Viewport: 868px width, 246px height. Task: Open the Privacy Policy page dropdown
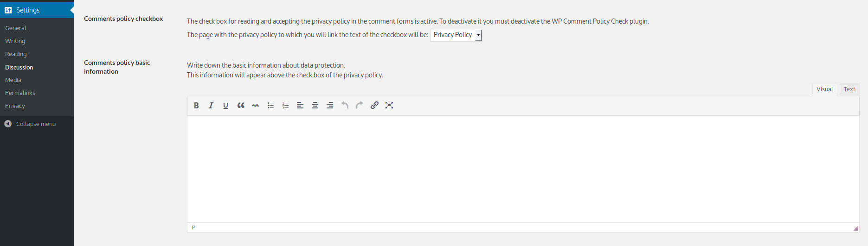click(457, 35)
